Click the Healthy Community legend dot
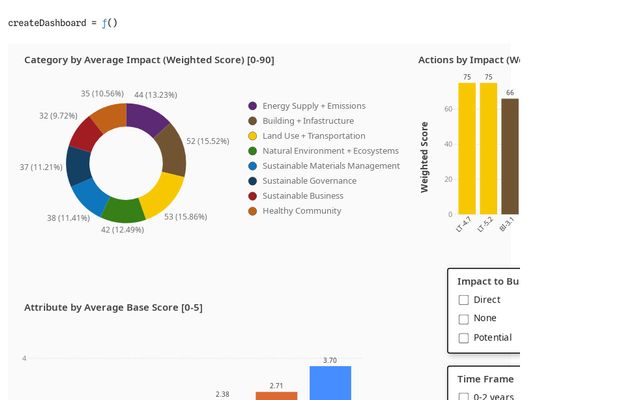 pyautogui.click(x=253, y=211)
